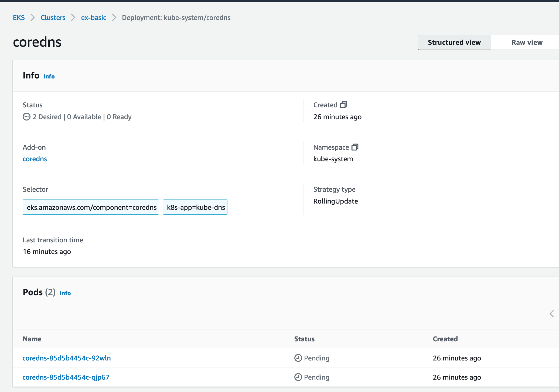Open the coredns add-on link
Viewport: 559px width, 392px height.
35,159
